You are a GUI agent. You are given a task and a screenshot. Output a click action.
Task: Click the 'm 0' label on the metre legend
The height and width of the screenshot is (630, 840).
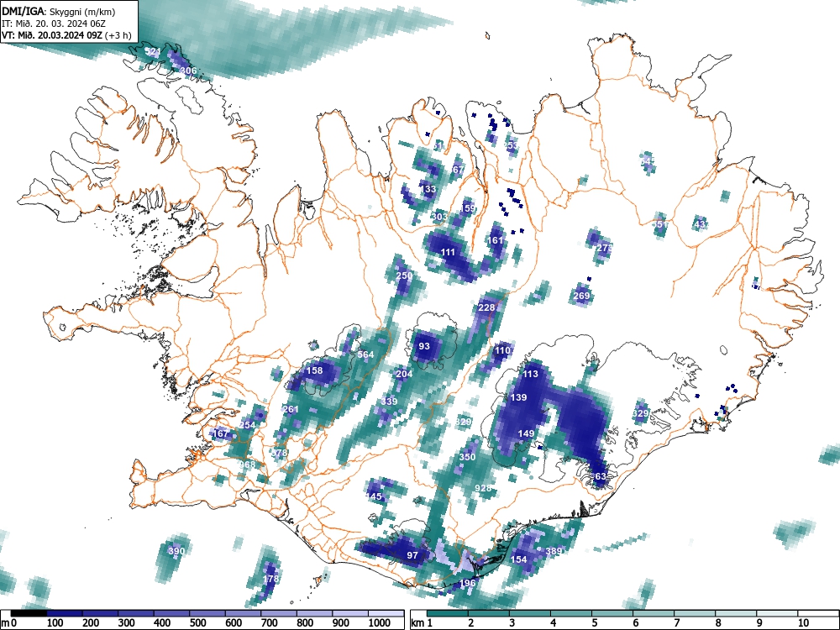point(9,622)
